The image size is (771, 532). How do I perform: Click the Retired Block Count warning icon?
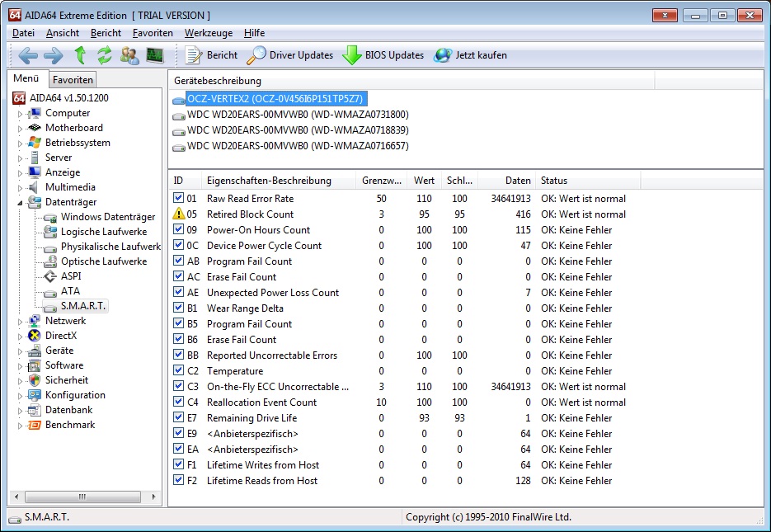point(178,214)
